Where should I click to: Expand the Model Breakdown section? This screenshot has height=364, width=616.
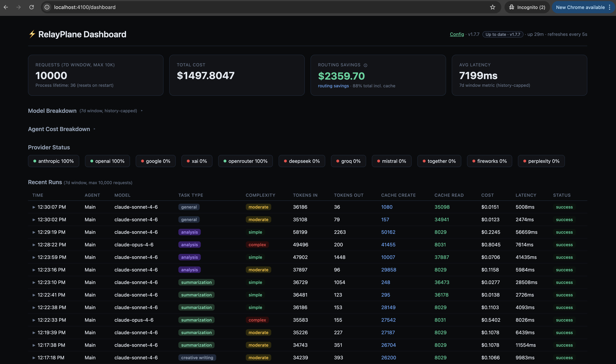coord(142,111)
